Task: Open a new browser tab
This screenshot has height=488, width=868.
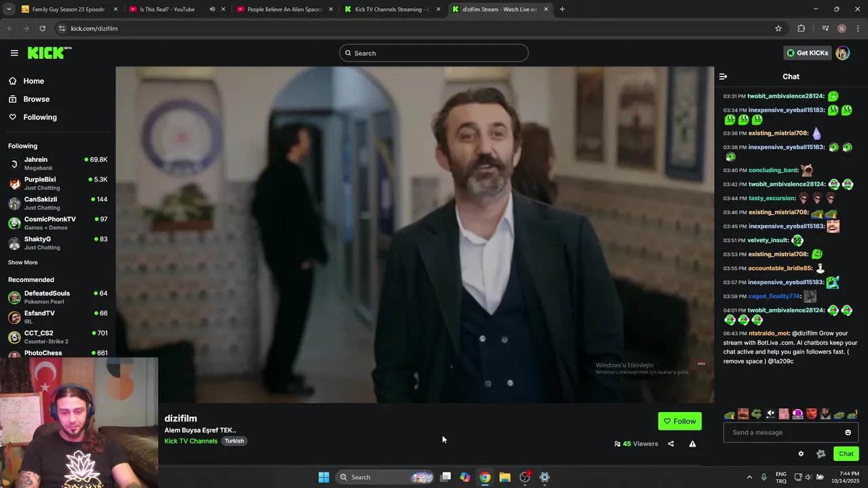Action: coord(562,9)
